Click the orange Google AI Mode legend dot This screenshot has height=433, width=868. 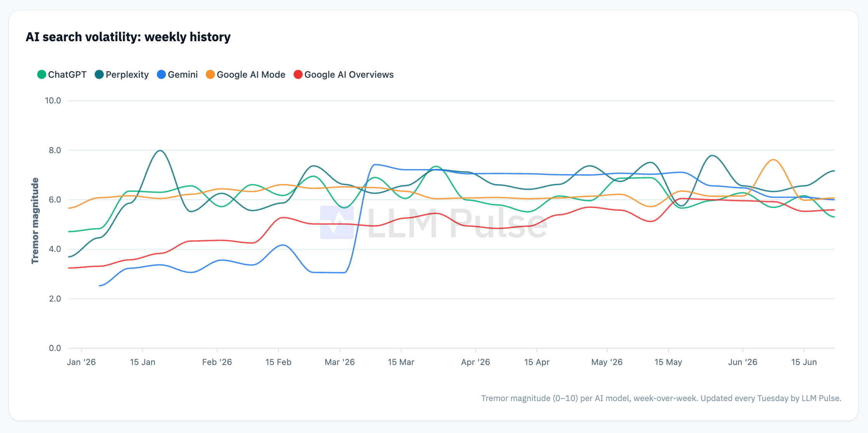pos(210,75)
